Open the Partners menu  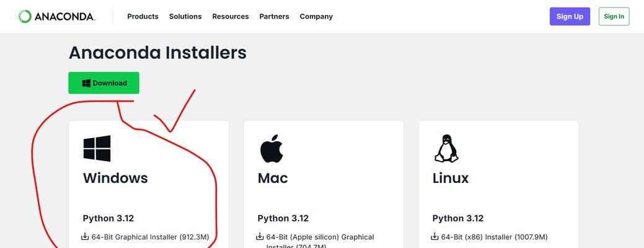(275, 16)
